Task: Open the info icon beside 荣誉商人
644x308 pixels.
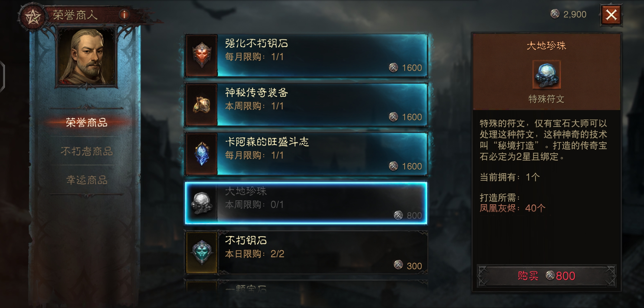Action: pyautogui.click(x=124, y=15)
